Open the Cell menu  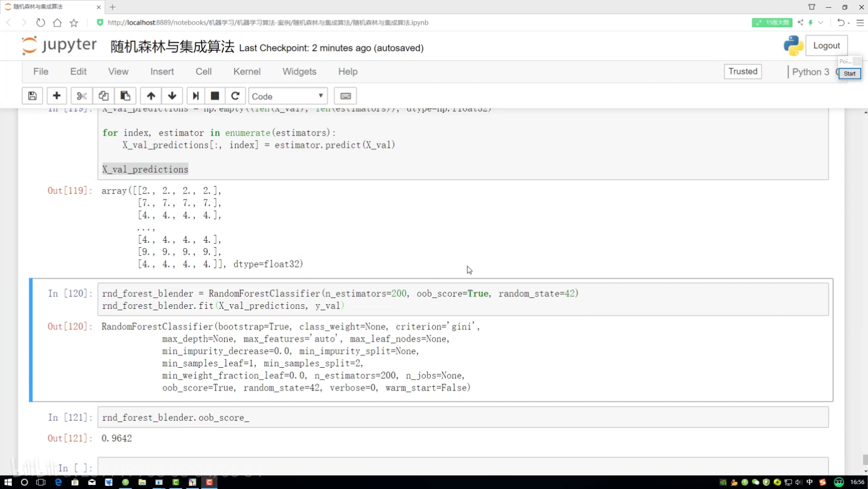(x=203, y=72)
